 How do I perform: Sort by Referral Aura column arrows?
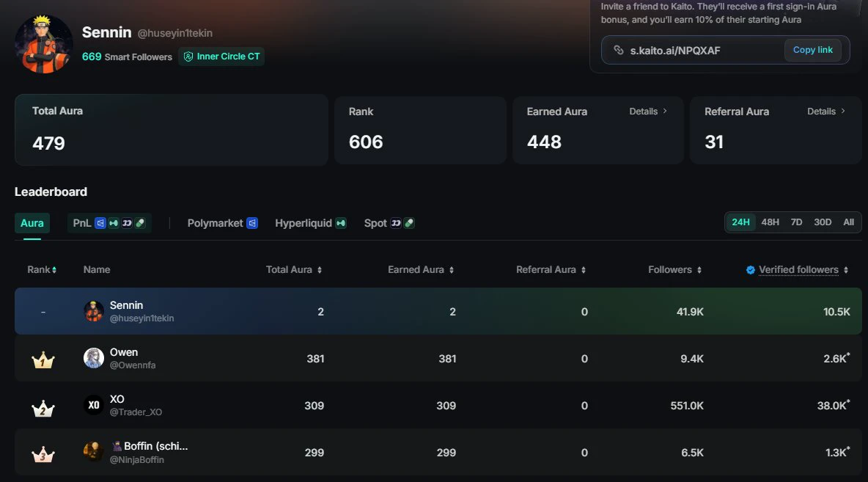click(x=584, y=271)
